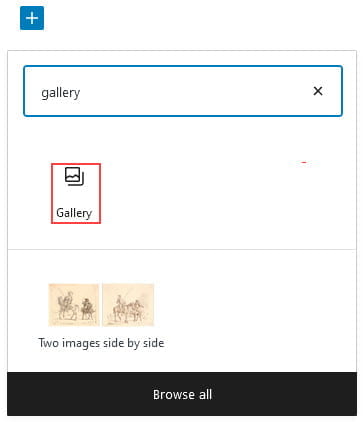Click the dark Browse all bar
Image resolution: width=363 pixels, height=422 pixels.
point(182,394)
